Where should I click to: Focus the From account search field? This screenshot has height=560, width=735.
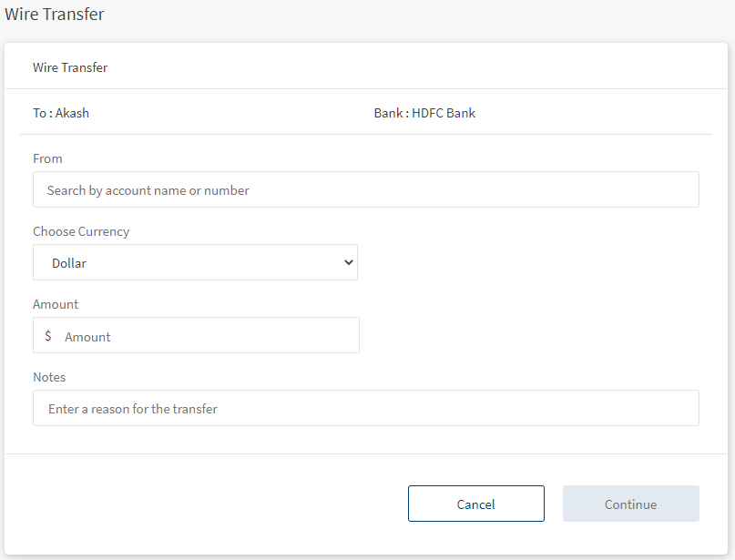tap(365, 189)
